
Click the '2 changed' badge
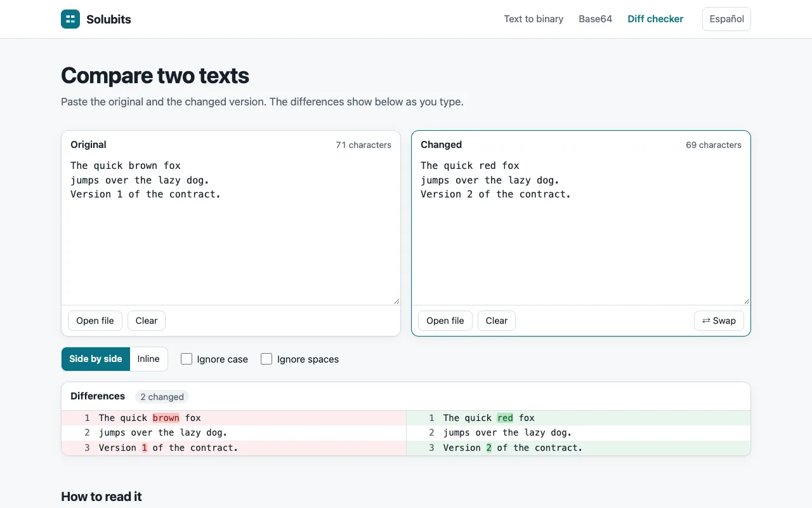pos(162,397)
